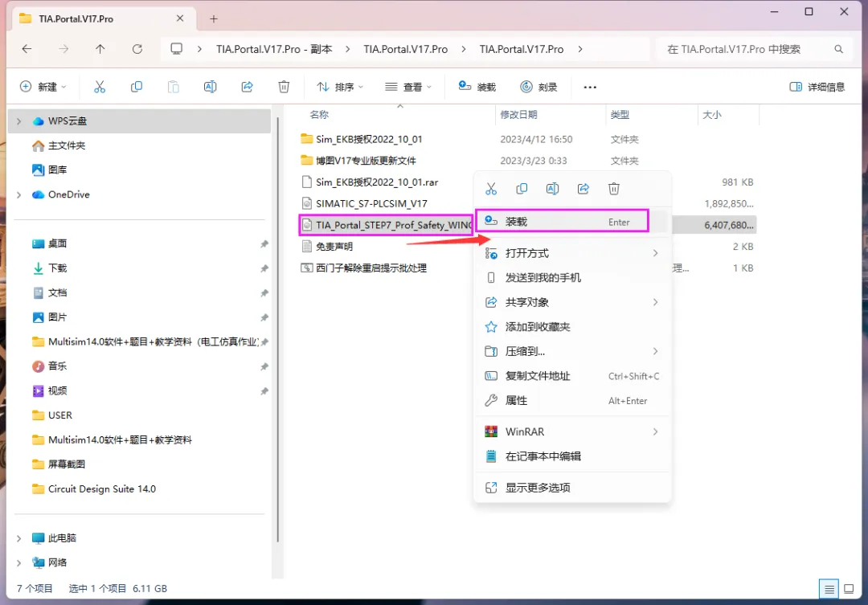Expand the 此电脑 tree node

click(x=18, y=538)
